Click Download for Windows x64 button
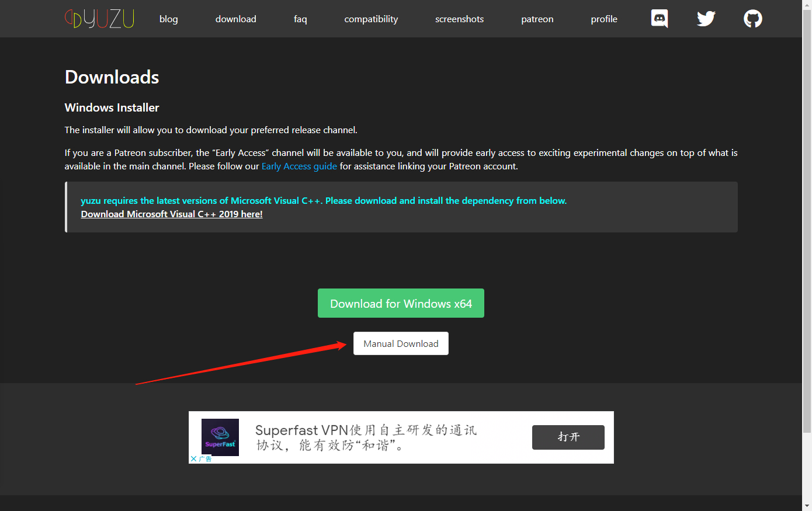Viewport: 812px width, 511px height. [x=401, y=303]
